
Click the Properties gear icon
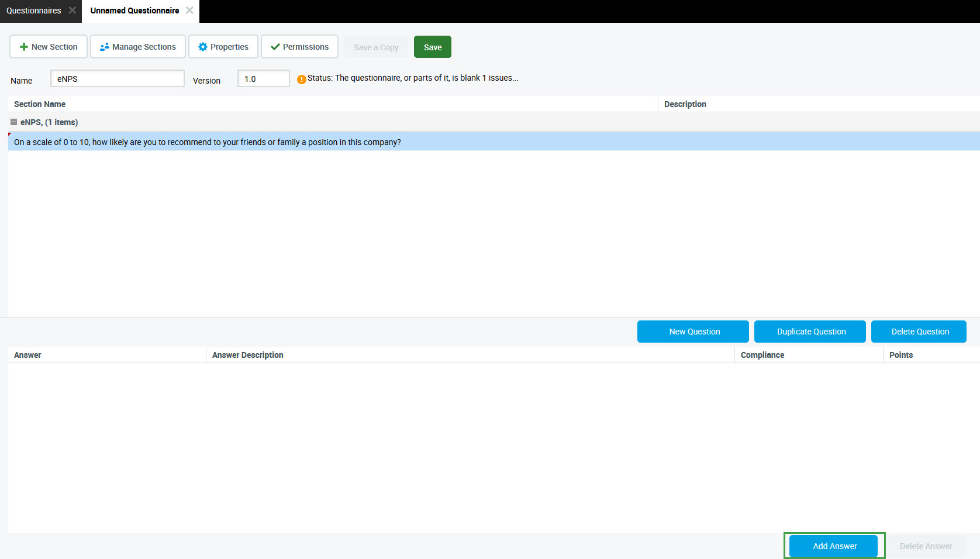pyautogui.click(x=203, y=47)
